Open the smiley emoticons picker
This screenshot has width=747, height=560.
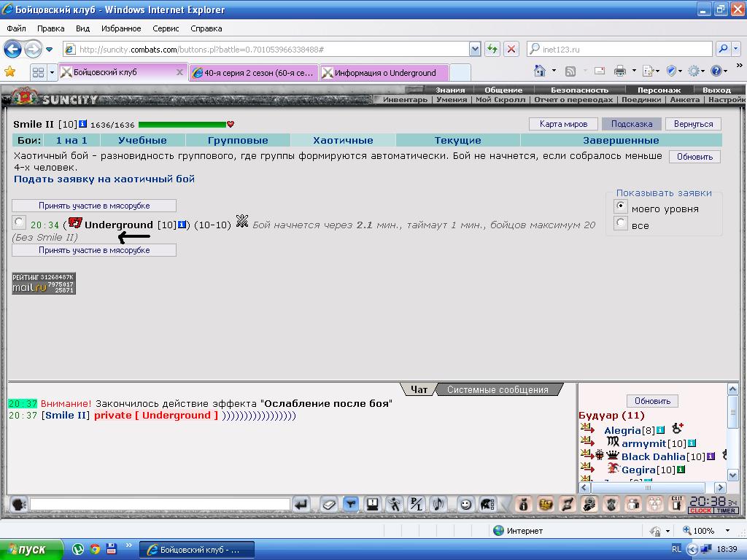pyautogui.click(x=465, y=504)
